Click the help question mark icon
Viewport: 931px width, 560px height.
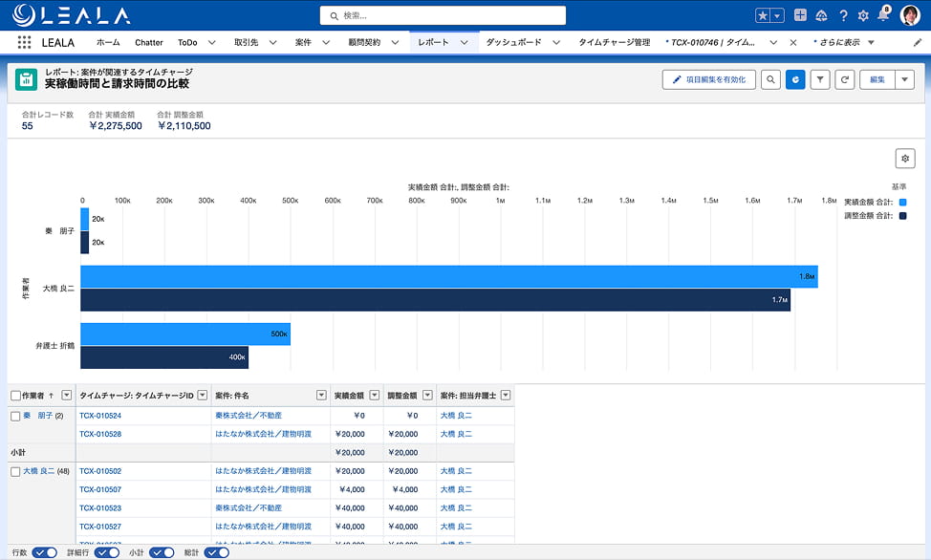point(843,15)
